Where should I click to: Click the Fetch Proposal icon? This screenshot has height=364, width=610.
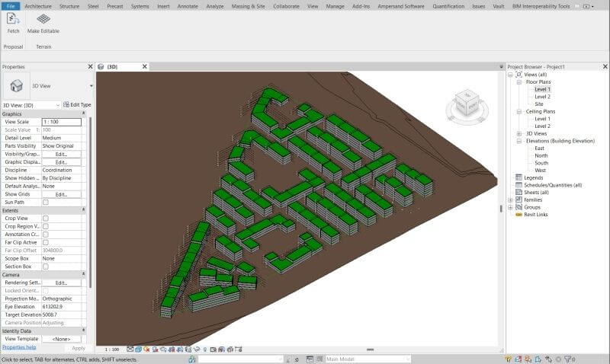(13, 19)
